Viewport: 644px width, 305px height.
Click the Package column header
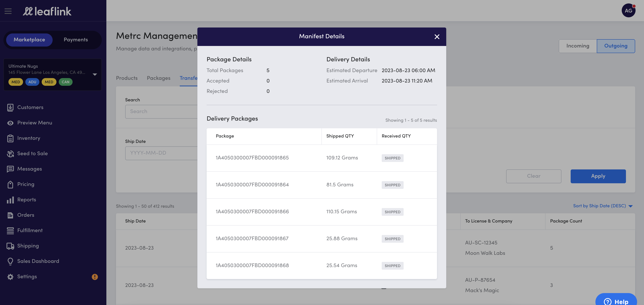pos(225,136)
